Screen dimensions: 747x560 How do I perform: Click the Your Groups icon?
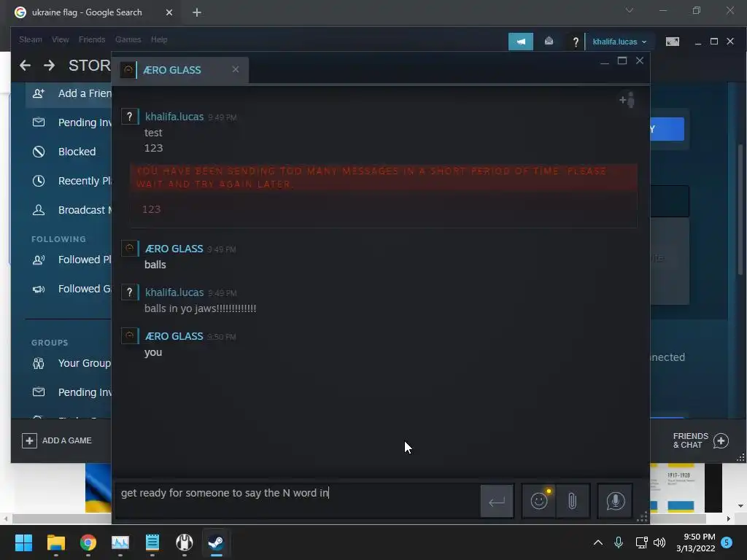[39, 363]
